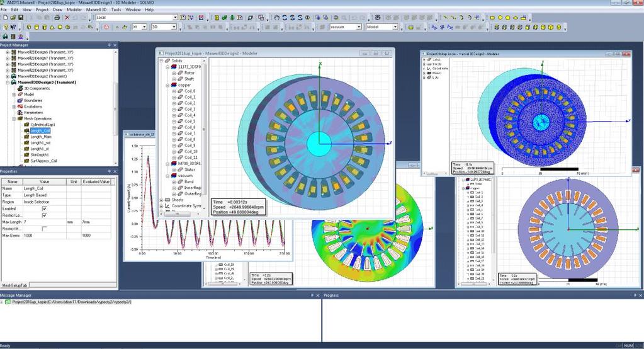
Task: Click the Value column header in Properties
Action: pyautogui.click(x=44, y=181)
